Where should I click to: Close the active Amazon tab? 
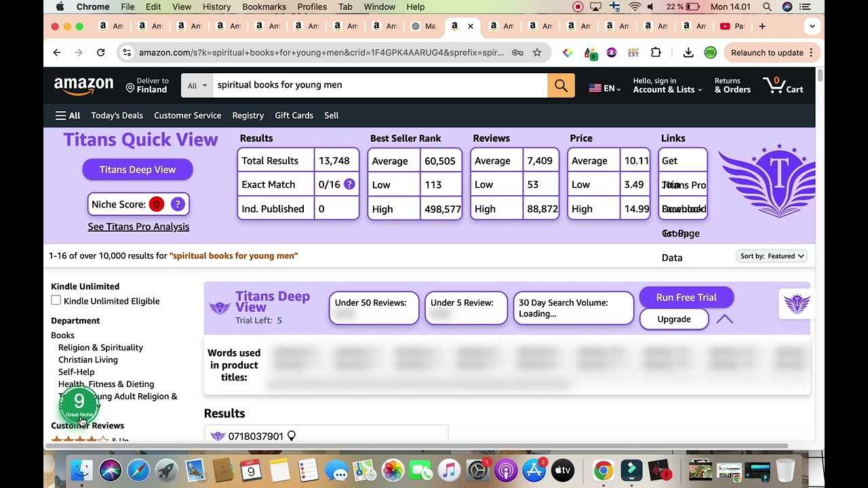471,26
